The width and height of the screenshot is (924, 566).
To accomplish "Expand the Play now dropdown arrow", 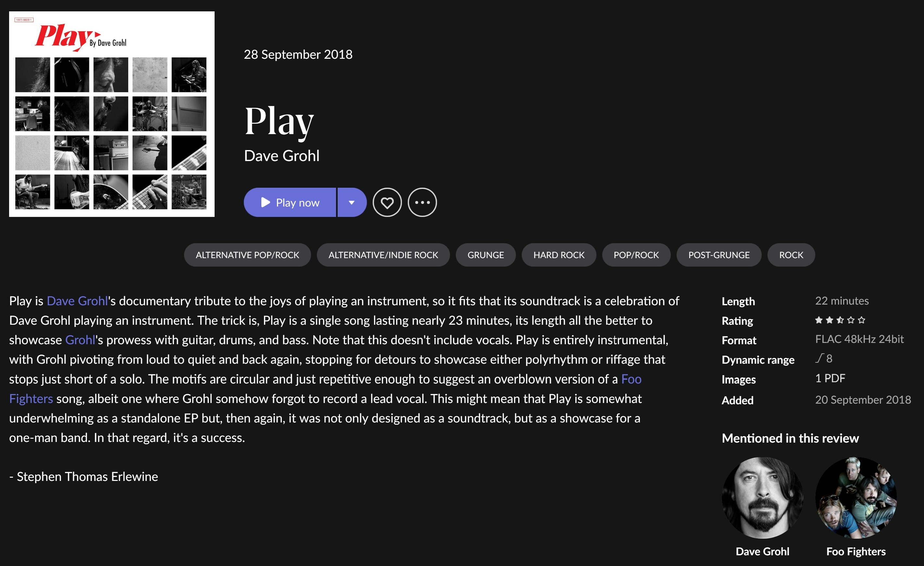I will pos(352,203).
